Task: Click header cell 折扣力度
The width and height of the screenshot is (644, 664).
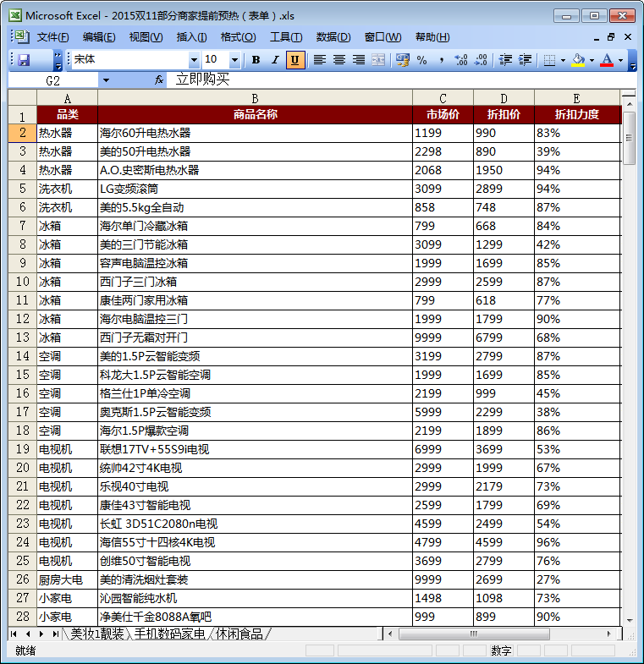Action: click(x=577, y=114)
